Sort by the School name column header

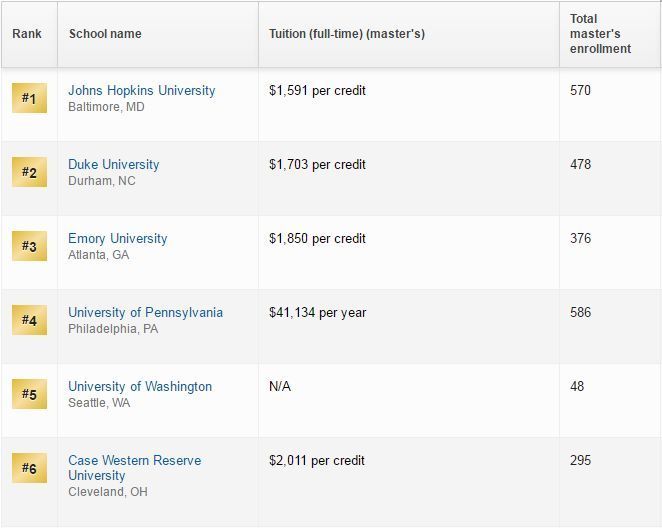(x=105, y=34)
